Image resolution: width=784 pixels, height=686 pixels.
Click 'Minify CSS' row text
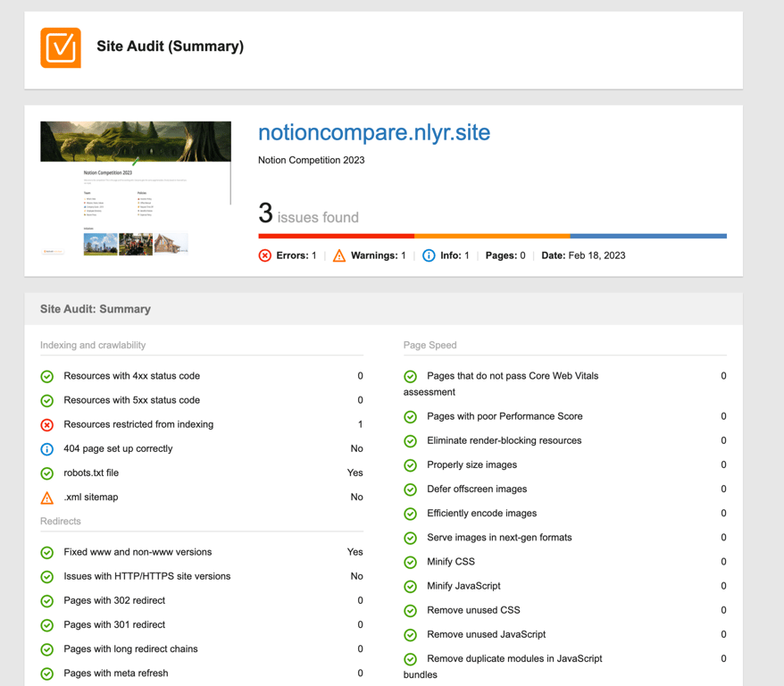451,562
